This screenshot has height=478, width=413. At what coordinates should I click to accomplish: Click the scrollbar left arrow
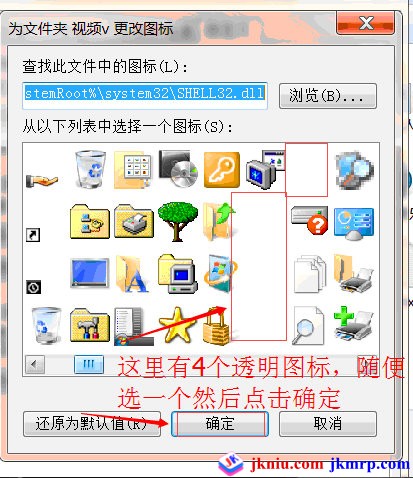(34, 364)
